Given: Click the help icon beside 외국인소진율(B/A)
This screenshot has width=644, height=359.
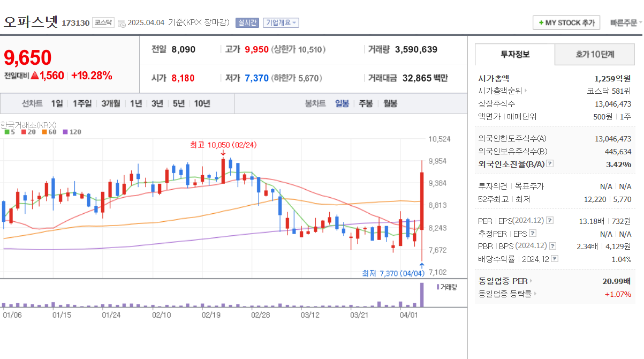Looking at the screenshot, I should (x=550, y=164).
